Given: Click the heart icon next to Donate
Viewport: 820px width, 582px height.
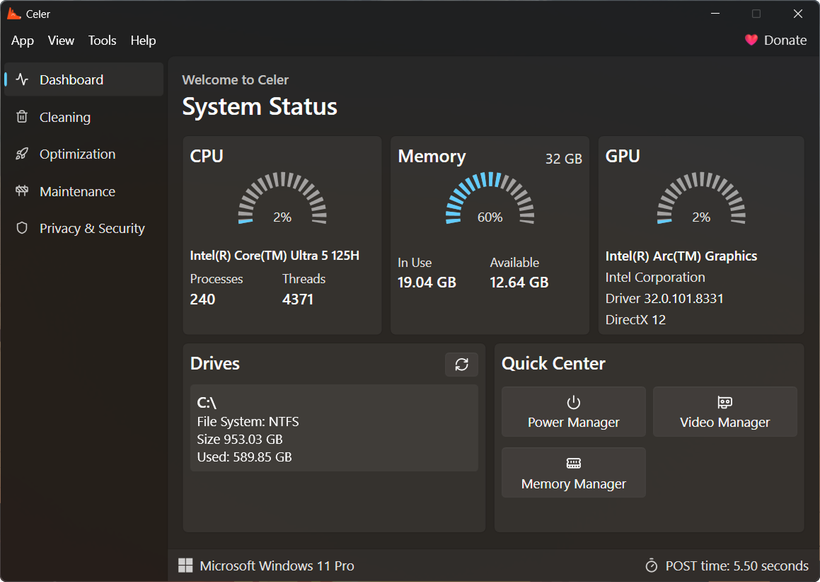Looking at the screenshot, I should tap(751, 40).
